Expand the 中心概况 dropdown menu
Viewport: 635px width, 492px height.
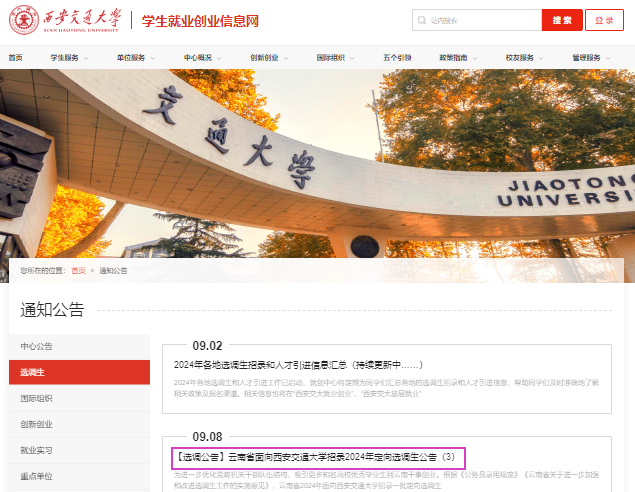(202, 58)
